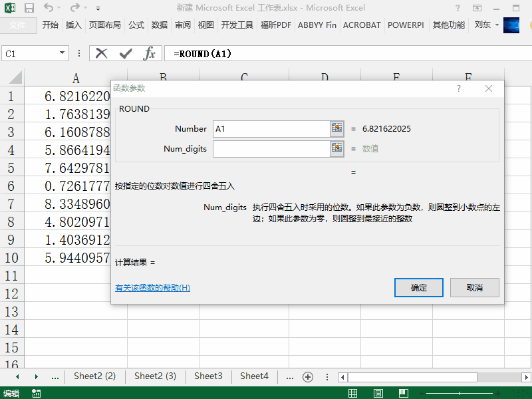Screen dimensions: 532x399
Task: Switch to Sheet2 (3) tab
Action: pyautogui.click(x=155, y=376)
